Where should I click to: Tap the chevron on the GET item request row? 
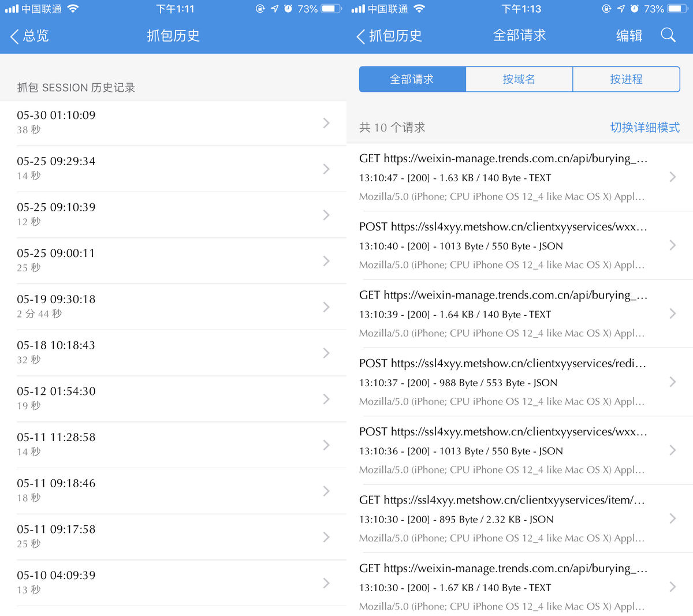coord(672,518)
